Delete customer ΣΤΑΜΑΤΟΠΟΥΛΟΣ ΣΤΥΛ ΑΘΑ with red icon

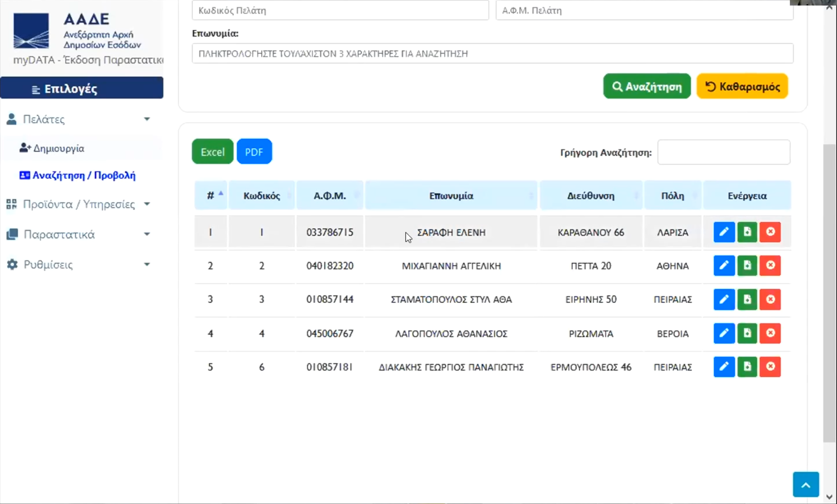[770, 299]
